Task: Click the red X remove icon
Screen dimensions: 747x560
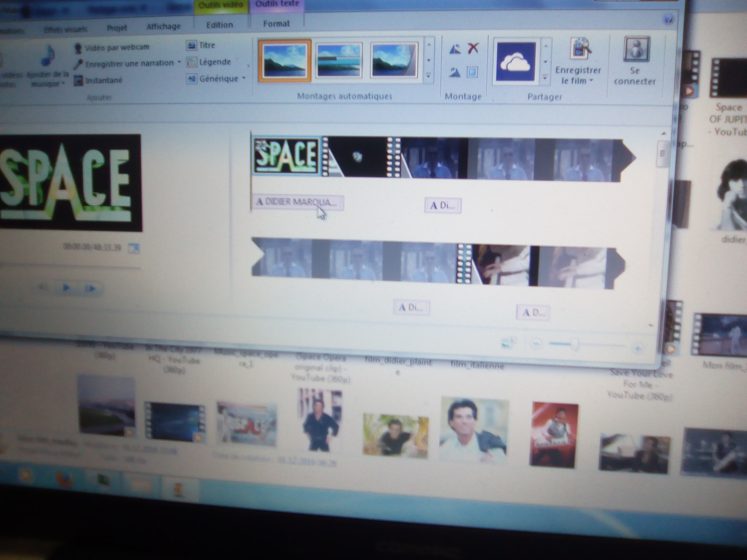Action: [473, 48]
